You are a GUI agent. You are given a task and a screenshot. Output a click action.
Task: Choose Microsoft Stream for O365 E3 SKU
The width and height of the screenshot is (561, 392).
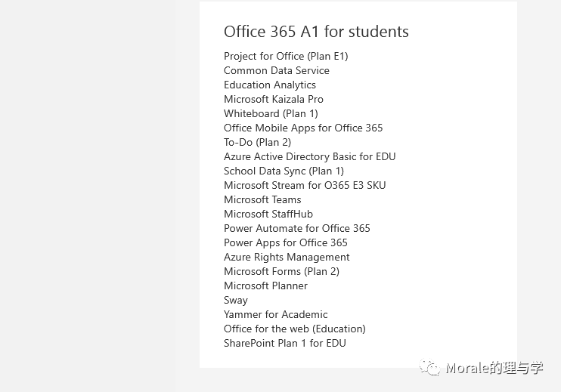305,185
